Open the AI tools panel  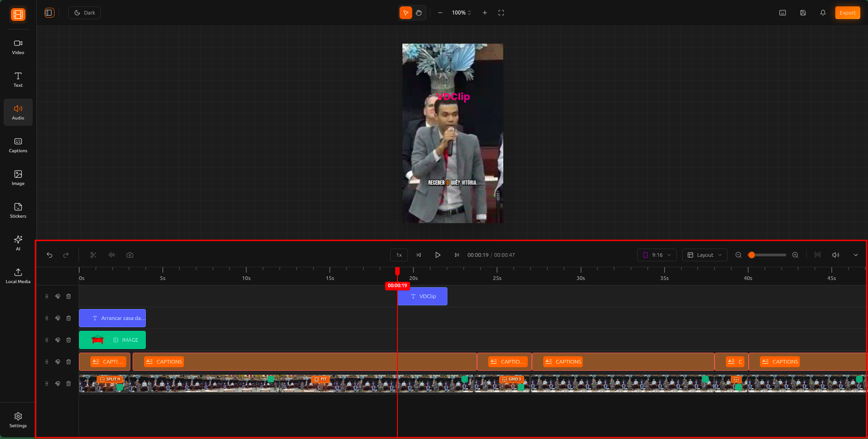click(x=18, y=243)
